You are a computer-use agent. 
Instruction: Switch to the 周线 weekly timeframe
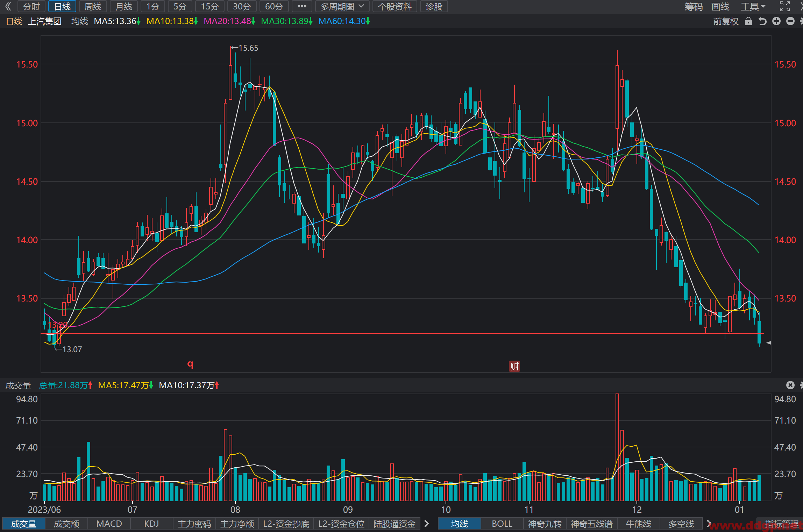93,6
